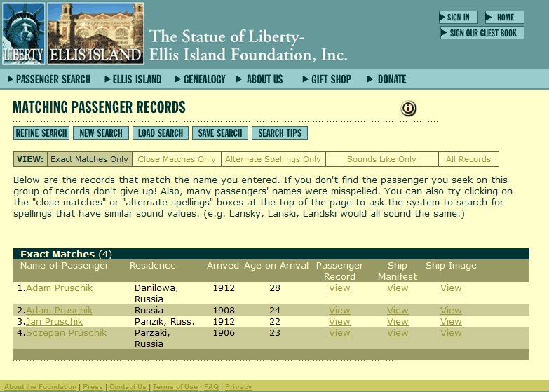Click the Refine Search button
Image resolution: width=549 pixels, height=392 pixels.
coord(41,133)
